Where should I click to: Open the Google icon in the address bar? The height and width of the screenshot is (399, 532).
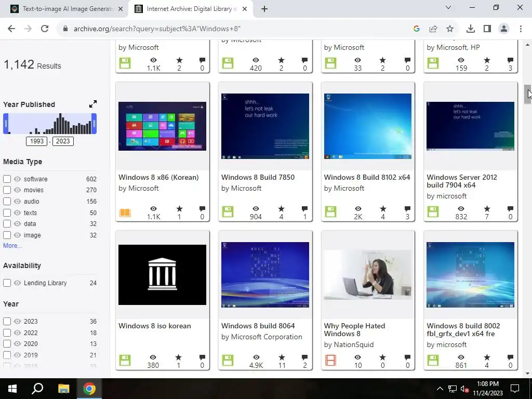(x=417, y=29)
